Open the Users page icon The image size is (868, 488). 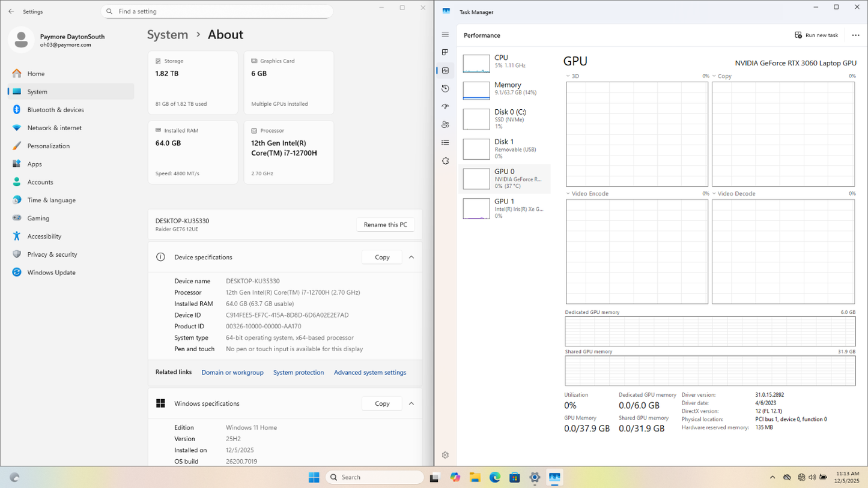point(445,125)
